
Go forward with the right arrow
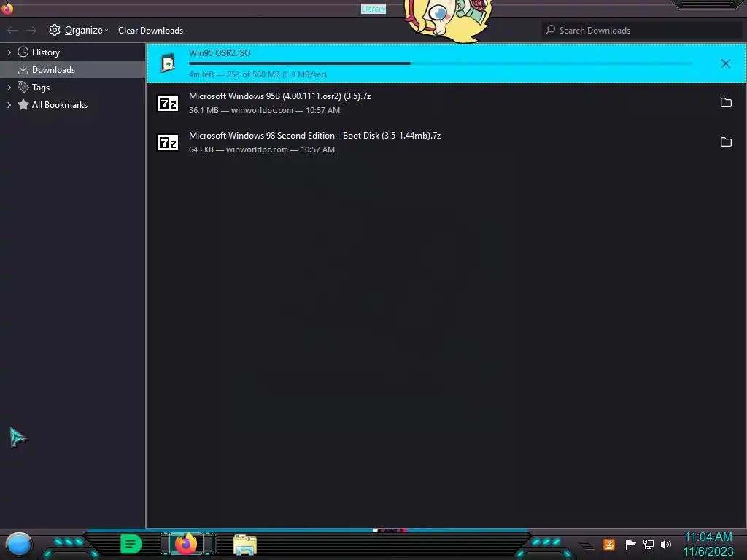[31, 31]
